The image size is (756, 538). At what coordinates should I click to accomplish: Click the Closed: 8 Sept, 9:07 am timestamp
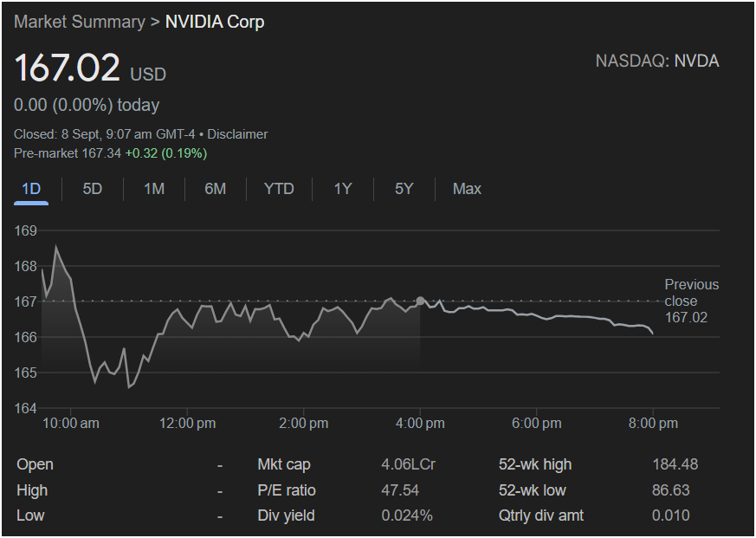click(x=104, y=134)
